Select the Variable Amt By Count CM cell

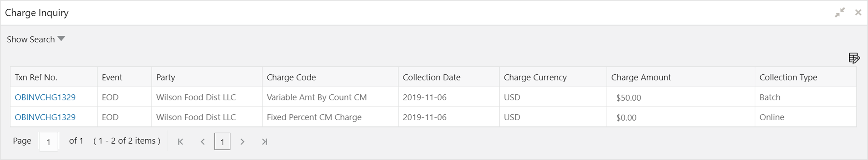317,97
